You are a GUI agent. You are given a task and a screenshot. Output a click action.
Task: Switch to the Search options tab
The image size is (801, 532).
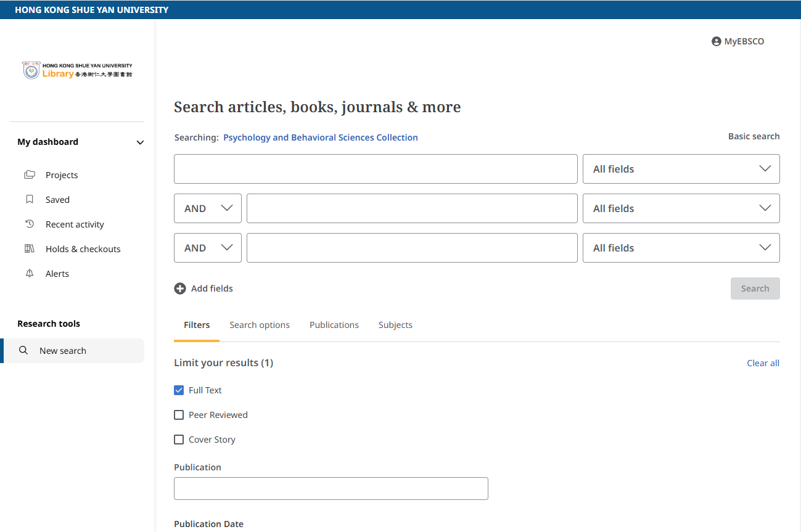click(260, 325)
